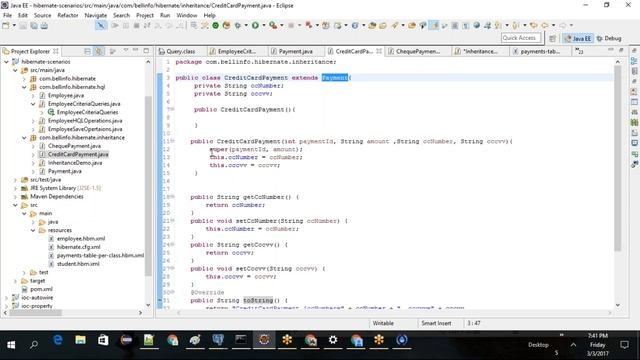Image resolution: width=640 pixels, height=360 pixels.
Task: Switch to the Java EE perspective
Action: 578,38
